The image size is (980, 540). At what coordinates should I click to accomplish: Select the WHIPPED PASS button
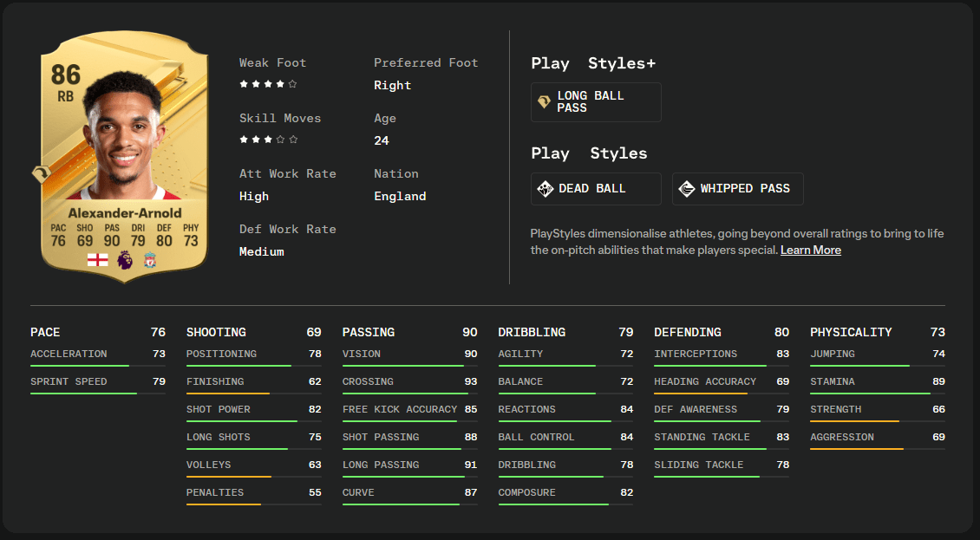(737, 189)
